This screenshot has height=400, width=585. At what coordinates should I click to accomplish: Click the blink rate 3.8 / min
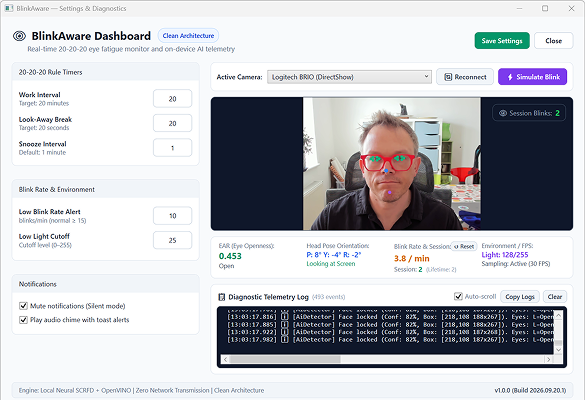tap(412, 258)
